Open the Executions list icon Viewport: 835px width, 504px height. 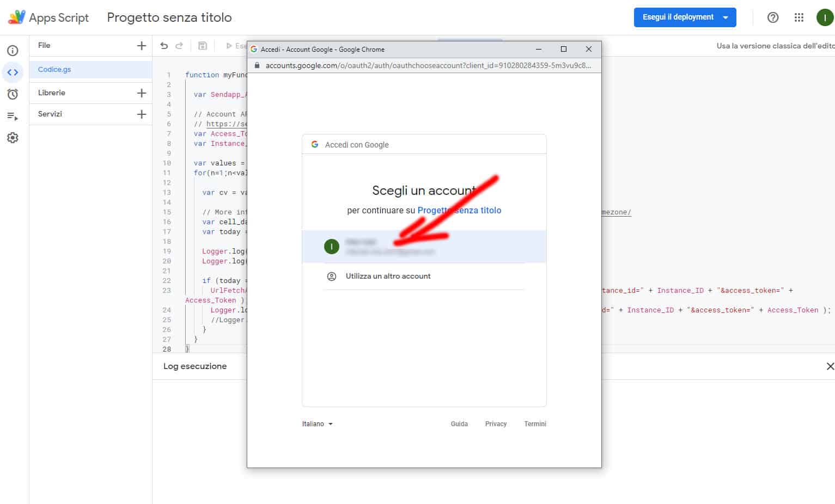tap(13, 116)
